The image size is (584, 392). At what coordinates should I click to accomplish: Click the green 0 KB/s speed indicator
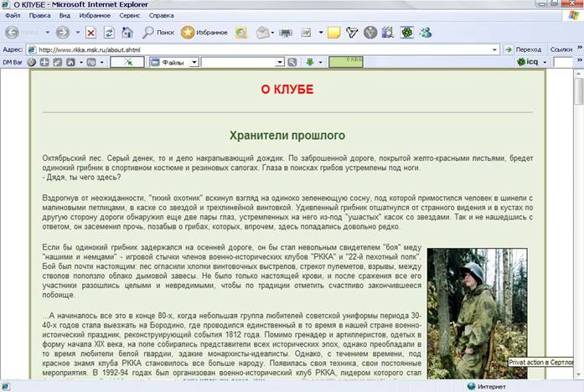[346, 62]
